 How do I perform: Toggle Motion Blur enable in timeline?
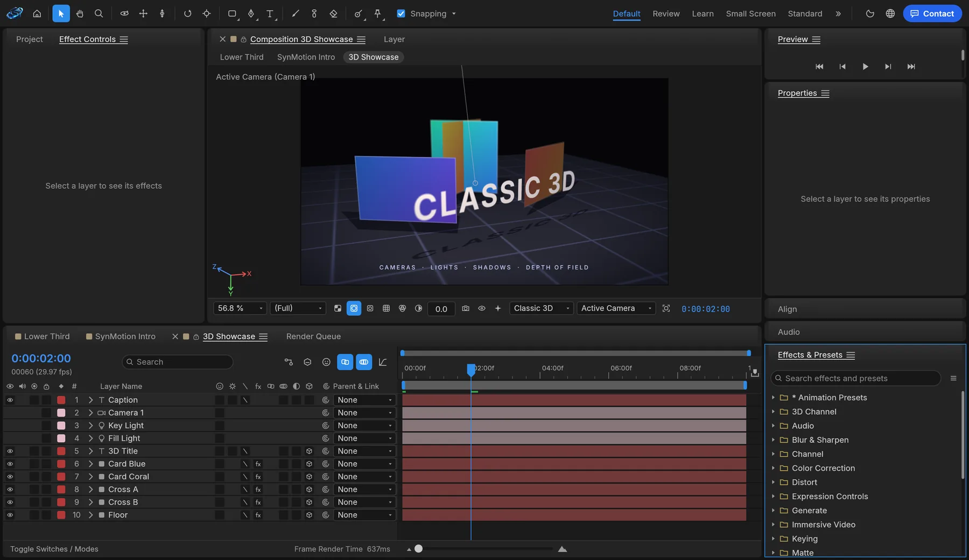[364, 362]
